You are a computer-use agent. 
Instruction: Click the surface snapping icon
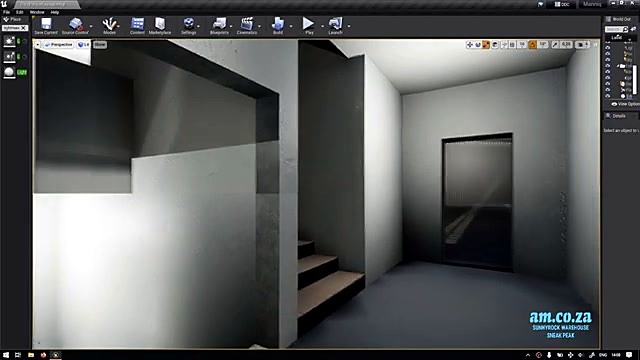(504, 44)
